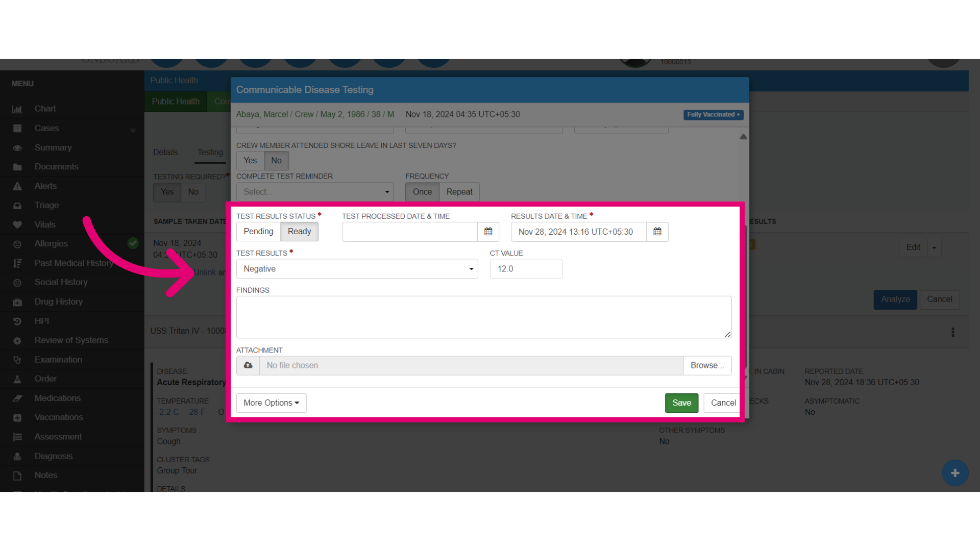Select No for Testing Required

tap(193, 192)
